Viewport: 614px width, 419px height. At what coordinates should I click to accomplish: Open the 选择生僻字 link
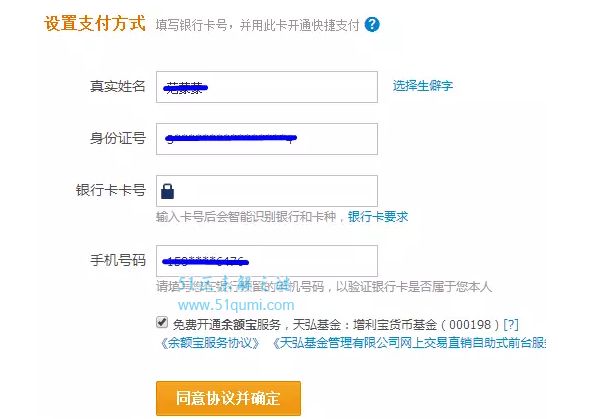(423, 86)
